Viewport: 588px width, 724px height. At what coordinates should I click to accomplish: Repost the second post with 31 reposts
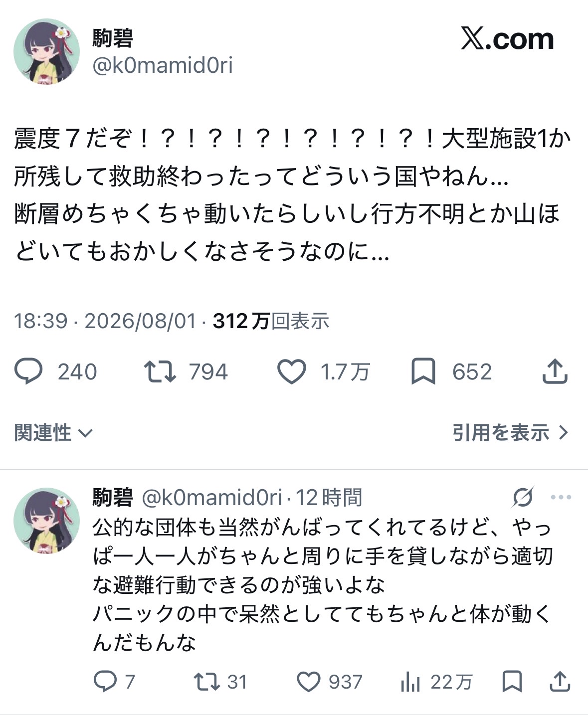click(x=206, y=682)
